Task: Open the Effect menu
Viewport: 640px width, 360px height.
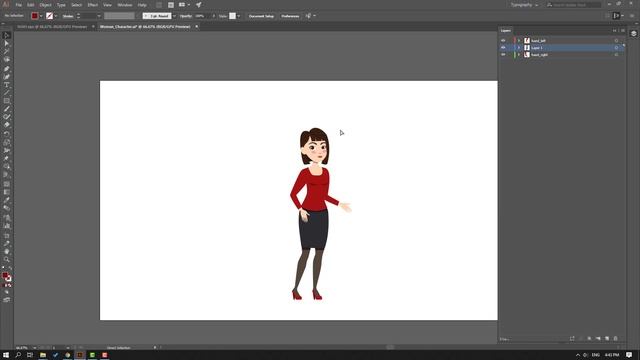Action: [x=93, y=5]
